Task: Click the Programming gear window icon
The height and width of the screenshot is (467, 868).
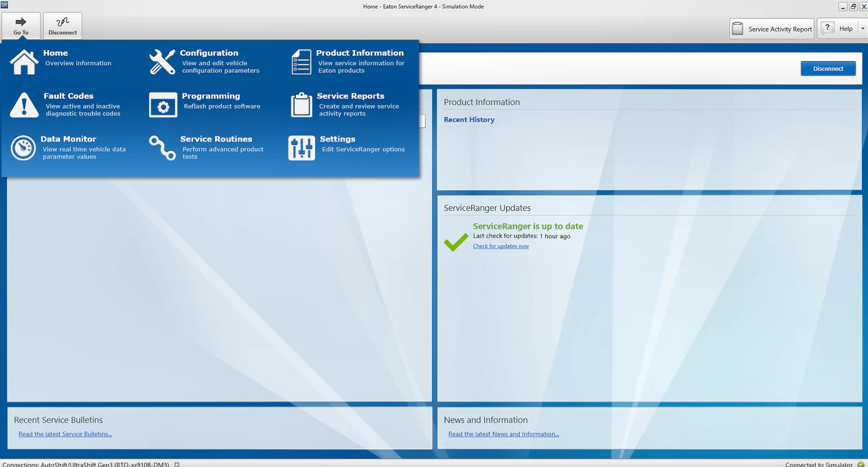Action: [163, 105]
